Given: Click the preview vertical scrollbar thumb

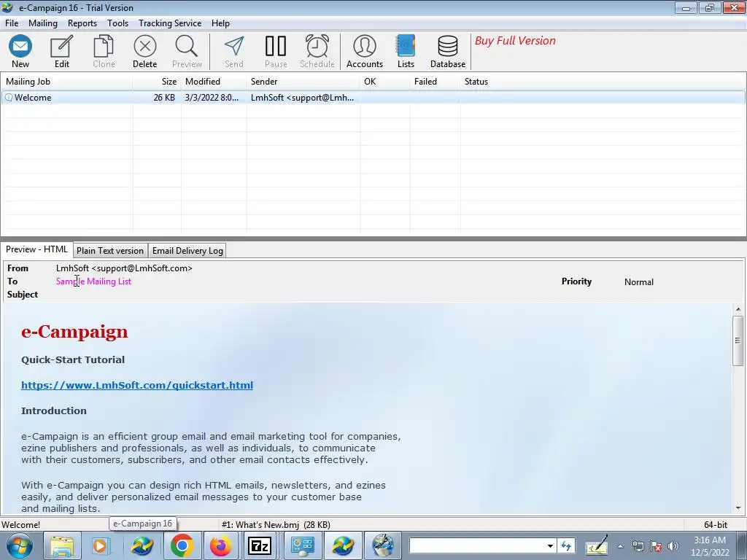Looking at the screenshot, I should click(738, 341).
